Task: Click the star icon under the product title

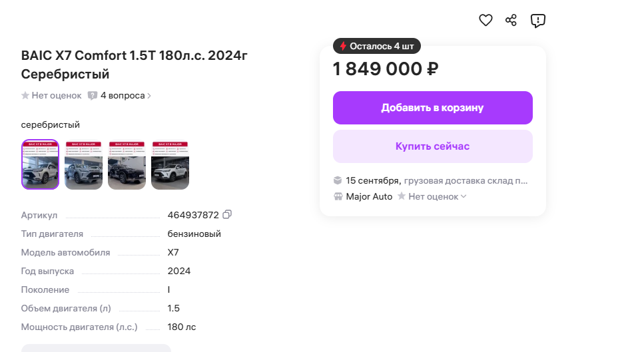Action: 25,96
